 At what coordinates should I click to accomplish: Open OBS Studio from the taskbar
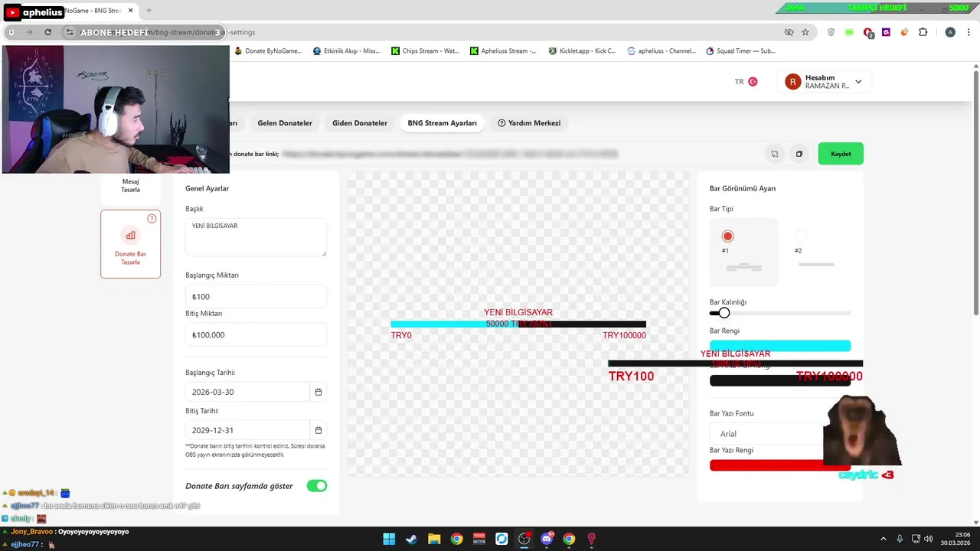coord(524,539)
